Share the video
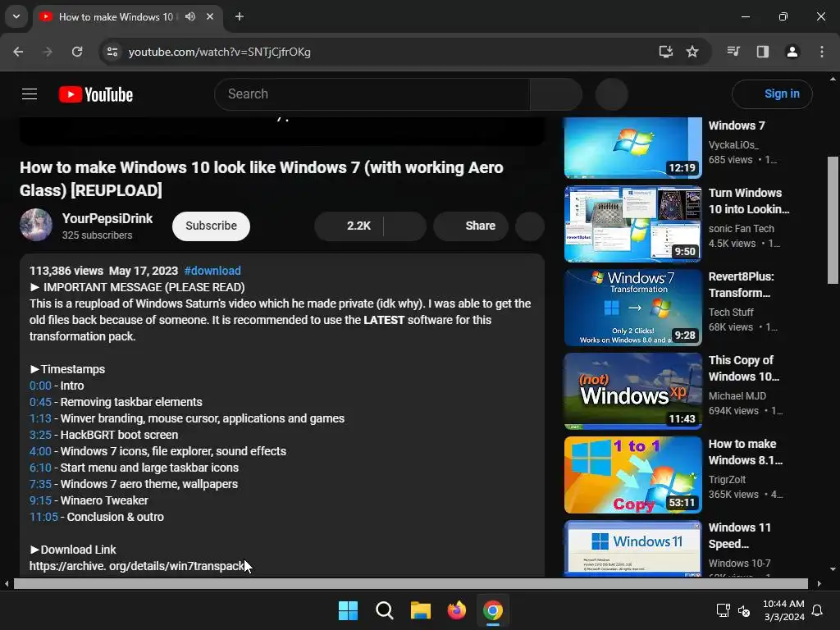Screen dimensions: 840x630 point(471,226)
